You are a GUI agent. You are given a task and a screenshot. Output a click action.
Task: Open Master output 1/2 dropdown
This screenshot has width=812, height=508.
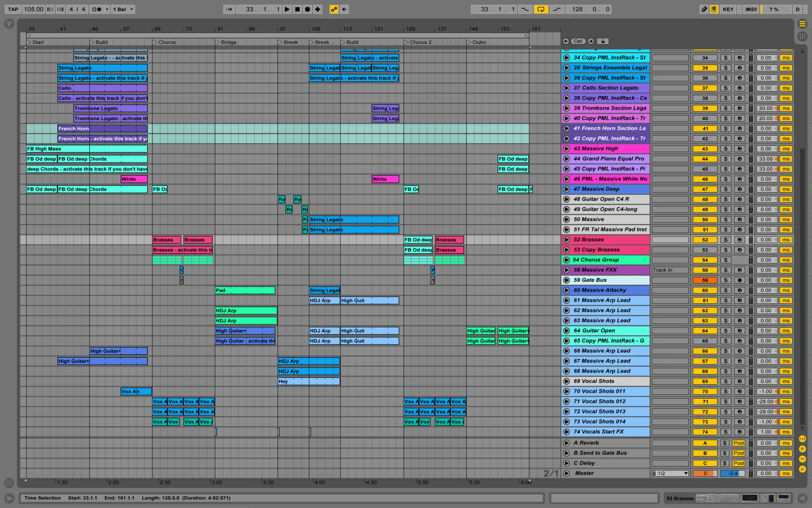670,473
